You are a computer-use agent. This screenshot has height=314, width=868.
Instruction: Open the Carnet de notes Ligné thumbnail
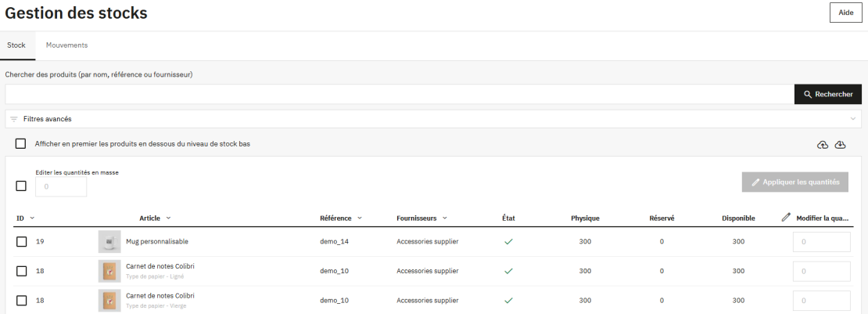tap(109, 271)
